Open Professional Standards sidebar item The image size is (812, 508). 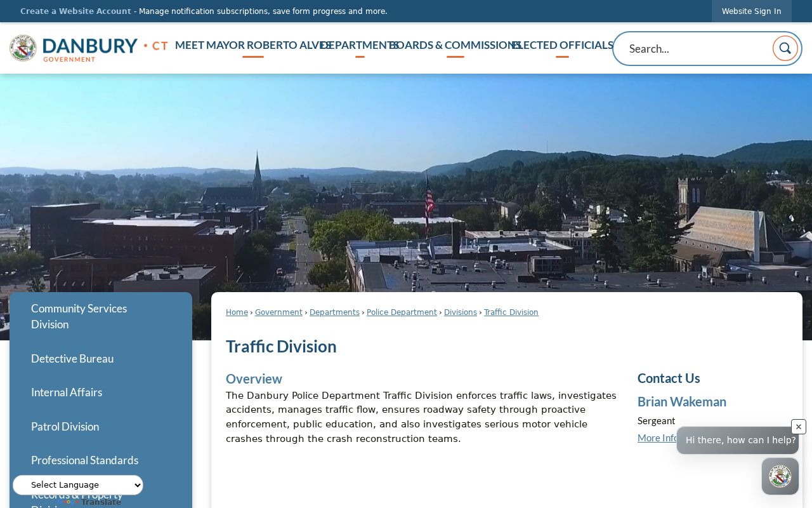pos(101,460)
